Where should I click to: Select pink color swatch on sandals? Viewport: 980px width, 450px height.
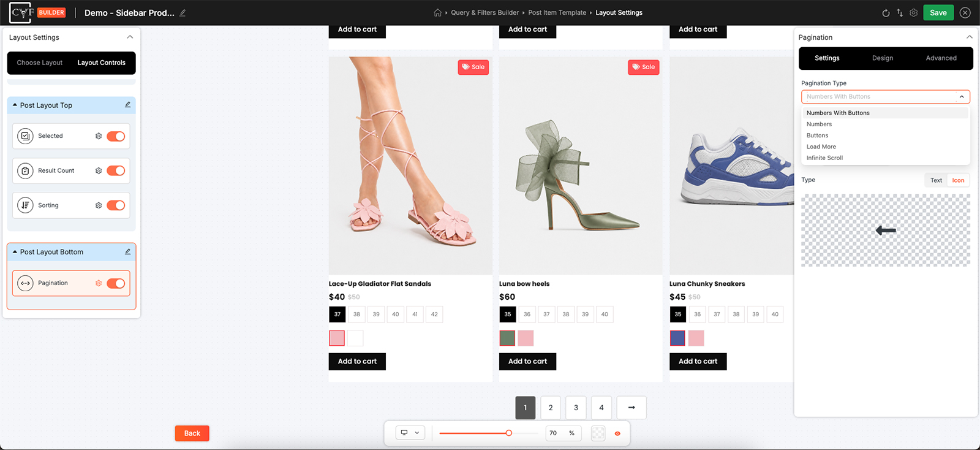point(337,338)
